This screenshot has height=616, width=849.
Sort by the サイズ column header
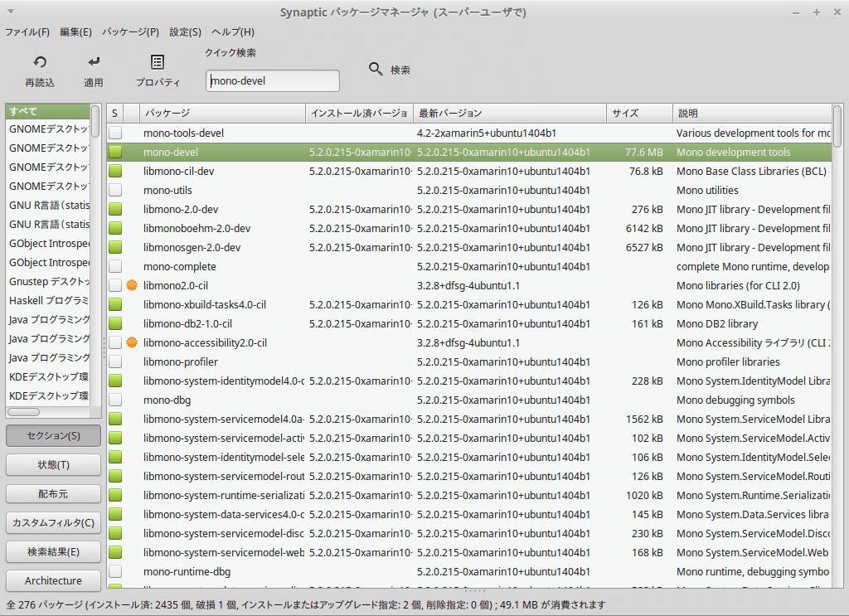(639, 113)
